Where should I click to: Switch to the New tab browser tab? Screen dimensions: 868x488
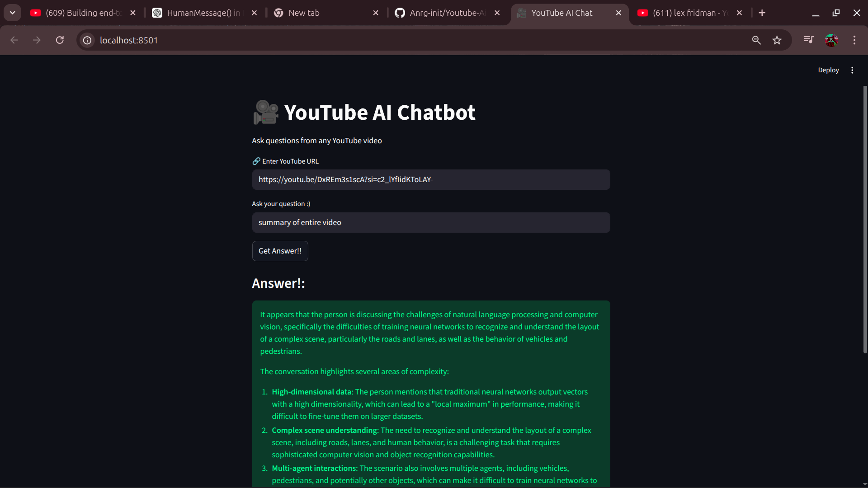tap(326, 13)
